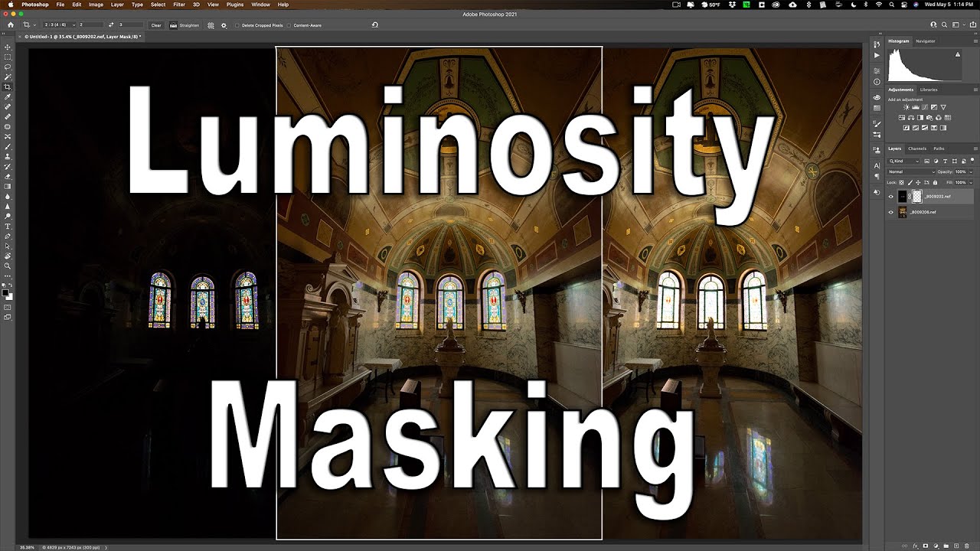Open crop overlay grid options
This screenshot has height=551, width=980.
point(211,25)
